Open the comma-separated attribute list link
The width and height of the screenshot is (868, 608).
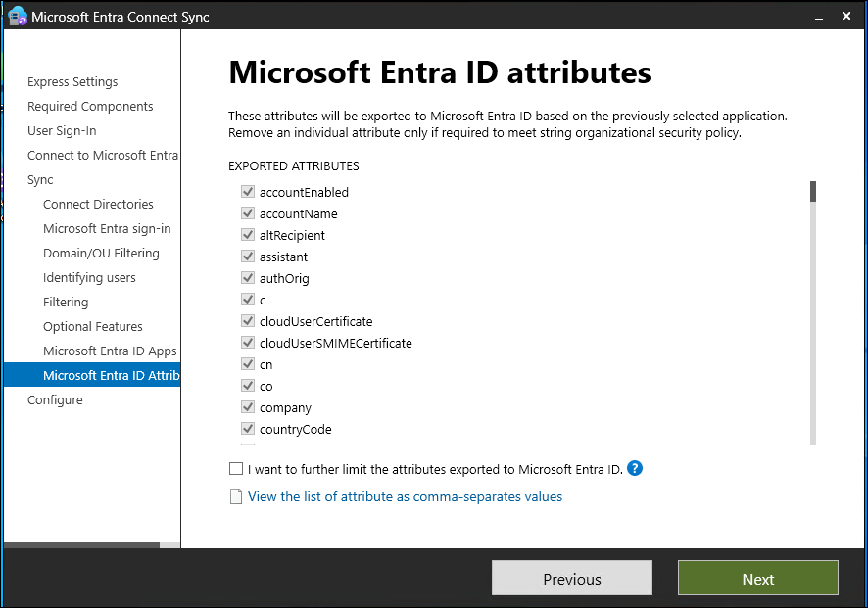405,497
